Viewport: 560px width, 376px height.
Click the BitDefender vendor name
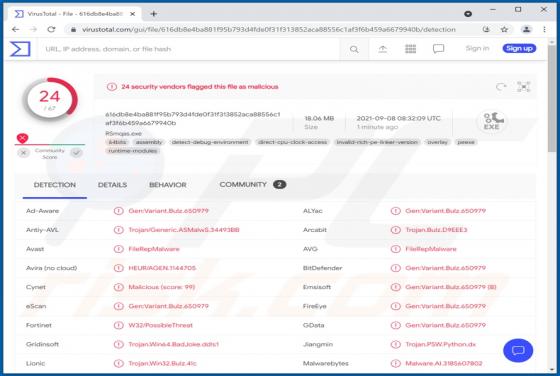[322, 268]
